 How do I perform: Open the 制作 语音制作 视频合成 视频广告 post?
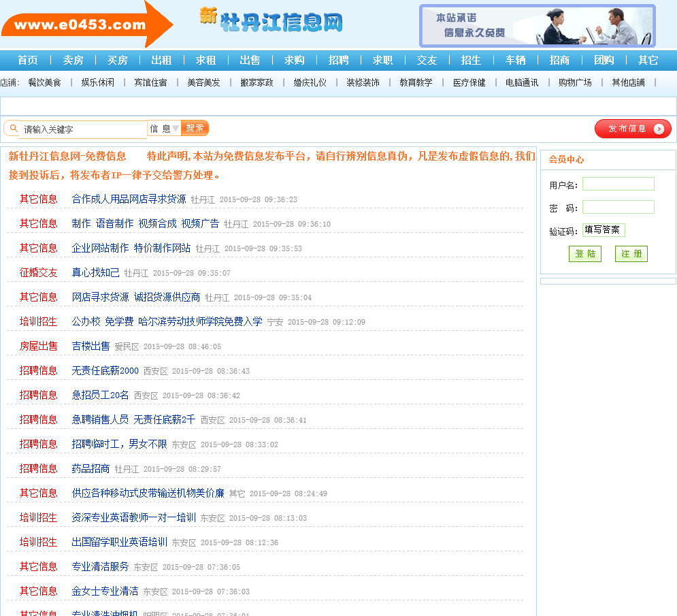click(x=146, y=224)
